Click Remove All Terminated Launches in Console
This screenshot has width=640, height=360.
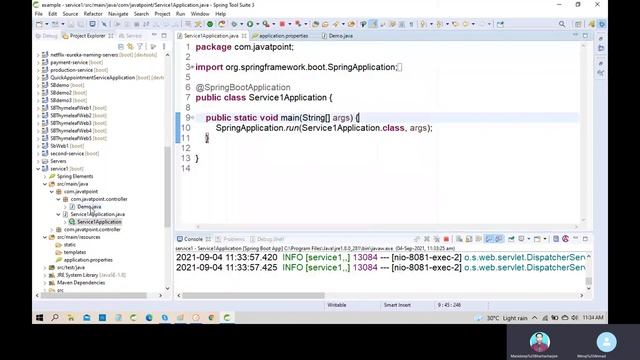coord(436,239)
